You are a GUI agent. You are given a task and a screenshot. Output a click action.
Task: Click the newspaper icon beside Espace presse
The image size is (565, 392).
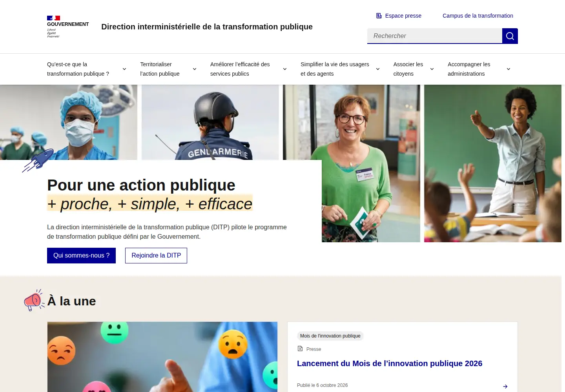(x=379, y=16)
